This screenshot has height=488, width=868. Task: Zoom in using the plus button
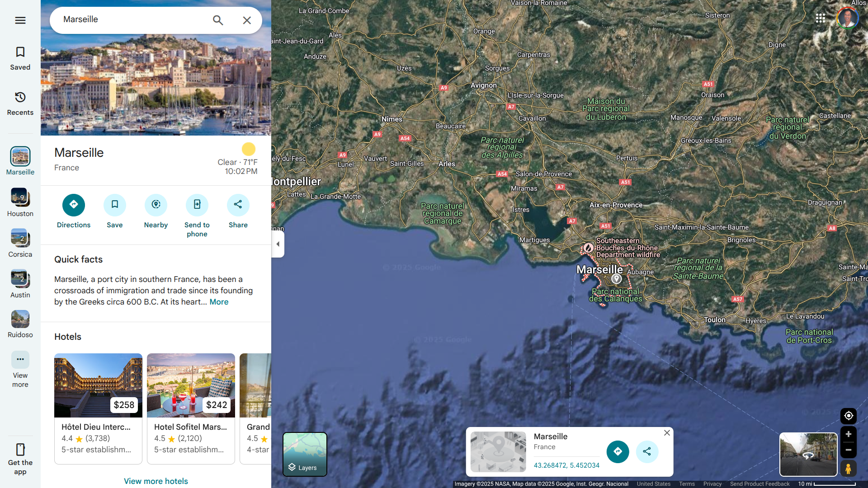(848, 434)
